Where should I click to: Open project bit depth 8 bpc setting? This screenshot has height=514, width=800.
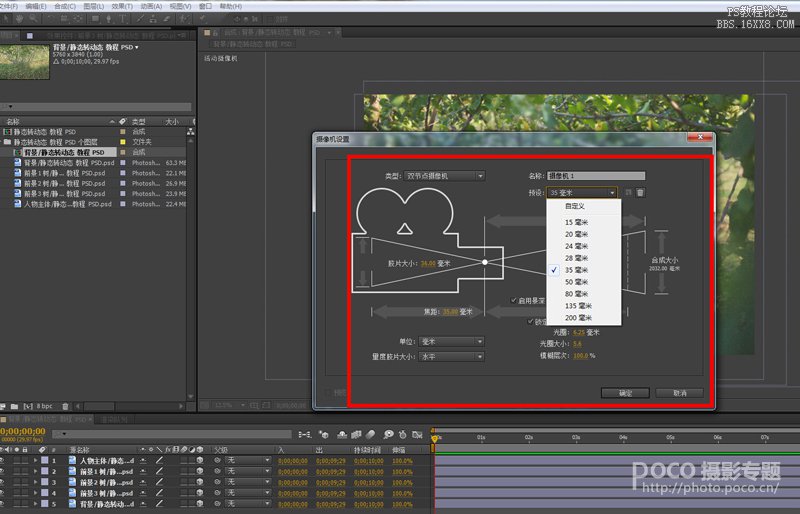tap(44, 406)
